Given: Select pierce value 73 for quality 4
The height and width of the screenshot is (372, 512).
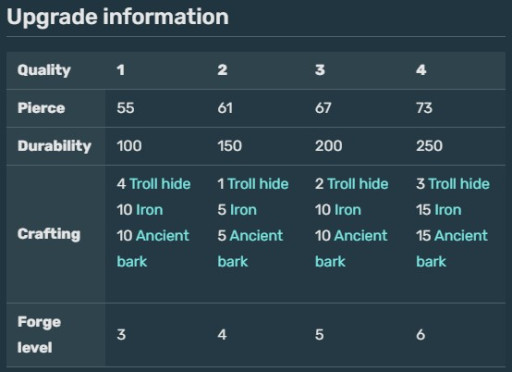Looking at the screenshot, I should tap(424, 108).
